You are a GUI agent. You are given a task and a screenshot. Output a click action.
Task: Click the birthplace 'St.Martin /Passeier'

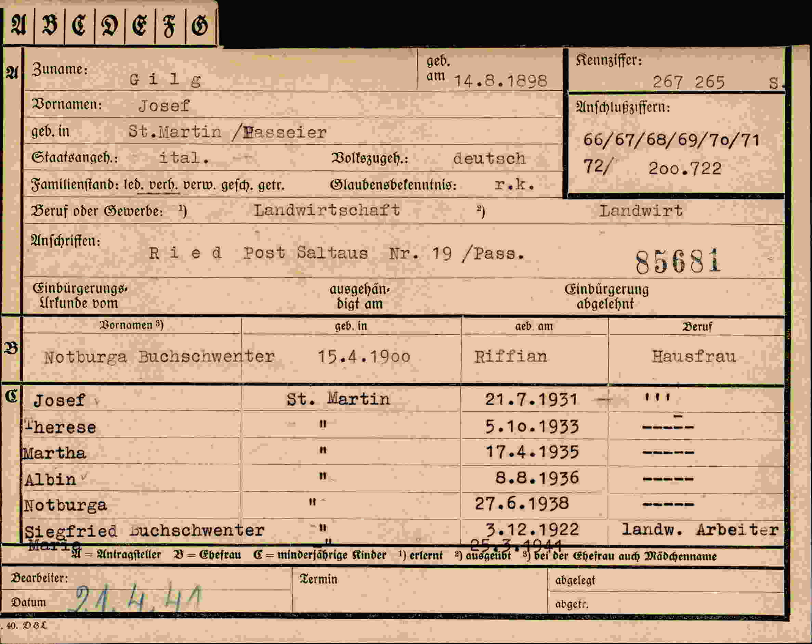[x=227, y=132]
